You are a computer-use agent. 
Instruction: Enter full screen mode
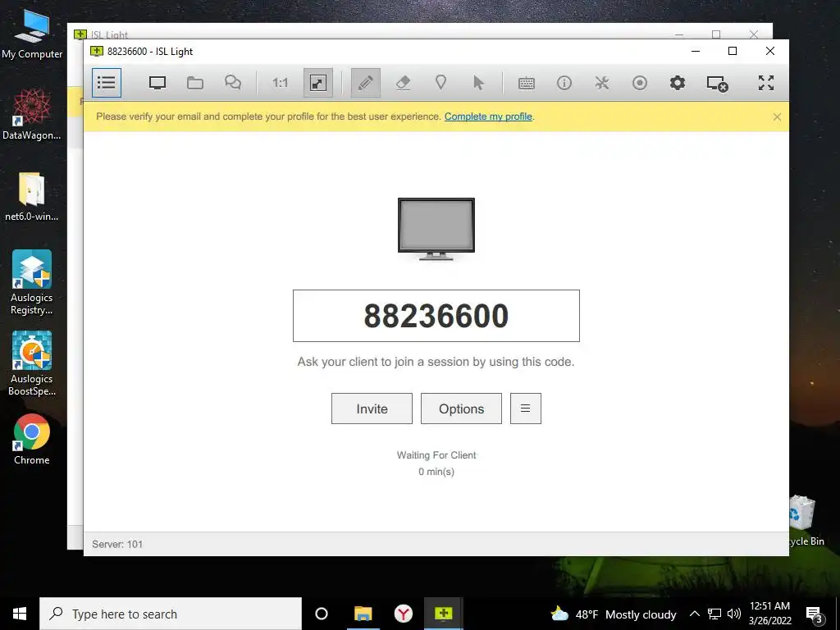tap(766, 83)
